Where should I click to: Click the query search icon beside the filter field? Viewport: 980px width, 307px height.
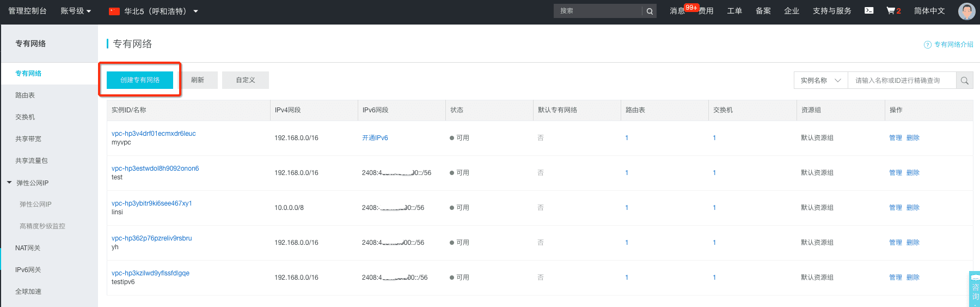click(x=965, y=81)
